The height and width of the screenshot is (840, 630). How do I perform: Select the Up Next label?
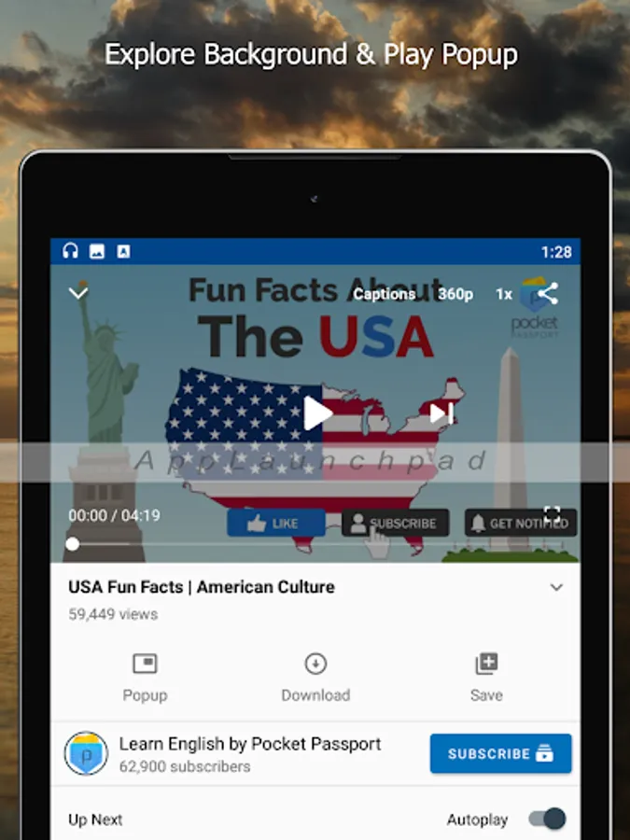95,819
